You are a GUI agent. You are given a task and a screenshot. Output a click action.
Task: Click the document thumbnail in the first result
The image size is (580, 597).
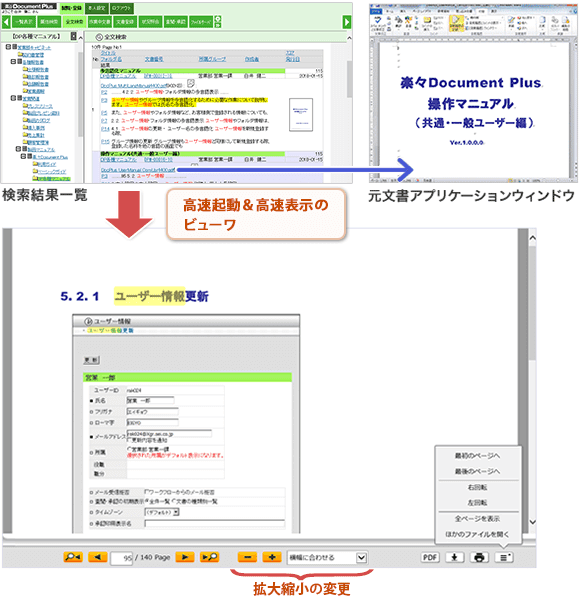coord(301,115)
